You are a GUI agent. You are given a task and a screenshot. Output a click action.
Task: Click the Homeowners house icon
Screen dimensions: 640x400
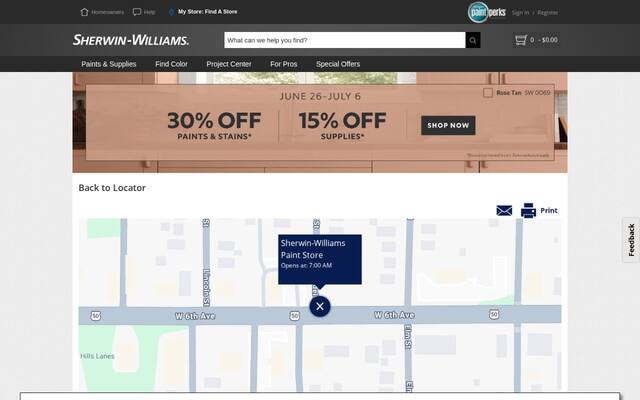[84, 12]
